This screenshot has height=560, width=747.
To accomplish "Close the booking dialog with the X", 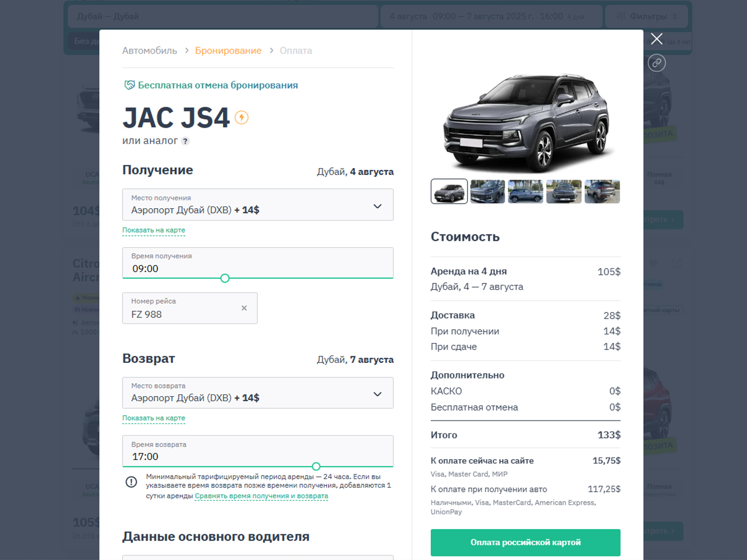I will tap(657, 38).
